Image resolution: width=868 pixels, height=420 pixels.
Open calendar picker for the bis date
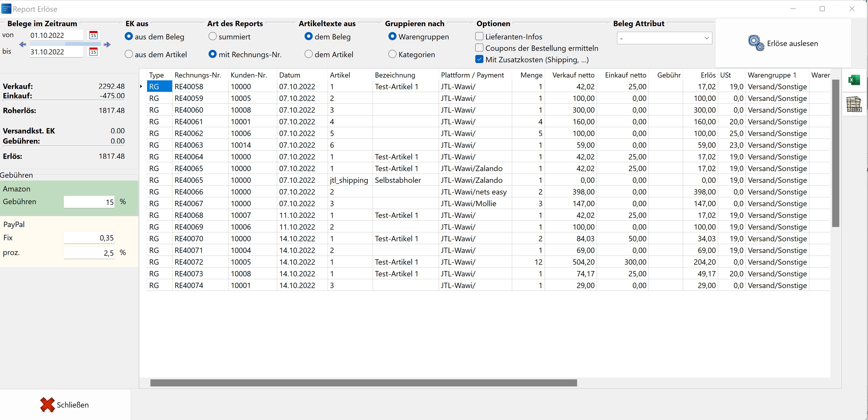(x=93, y=52)
